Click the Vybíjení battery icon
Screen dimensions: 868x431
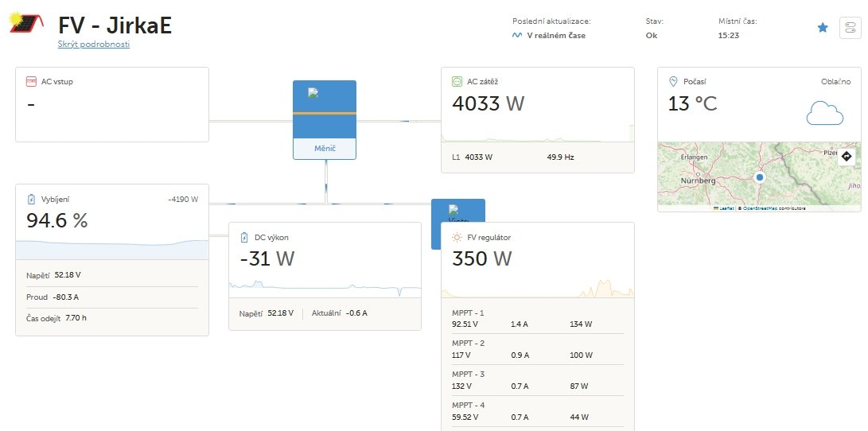click(32, 199)
